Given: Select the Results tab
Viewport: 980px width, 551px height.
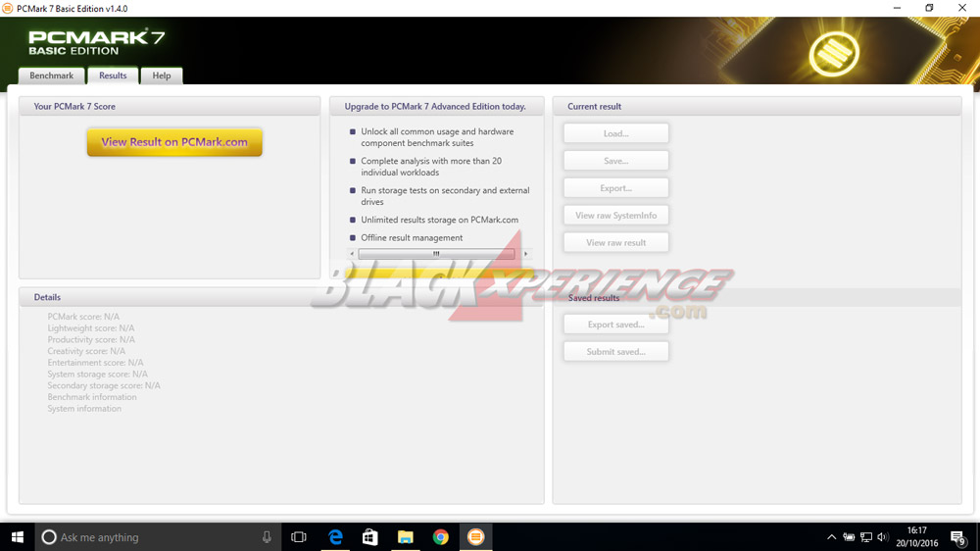Looking at the screenshot, I should 113,75.
